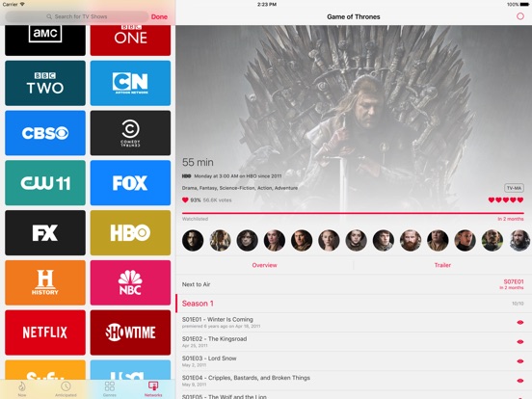
Task: Open the BBC Two network tile
Action: tap(45, 83)
